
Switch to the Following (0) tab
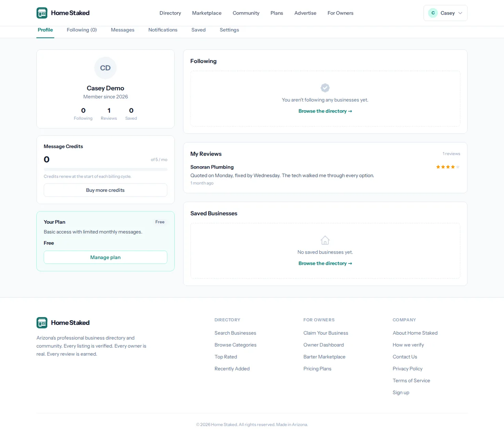[82, 30]
